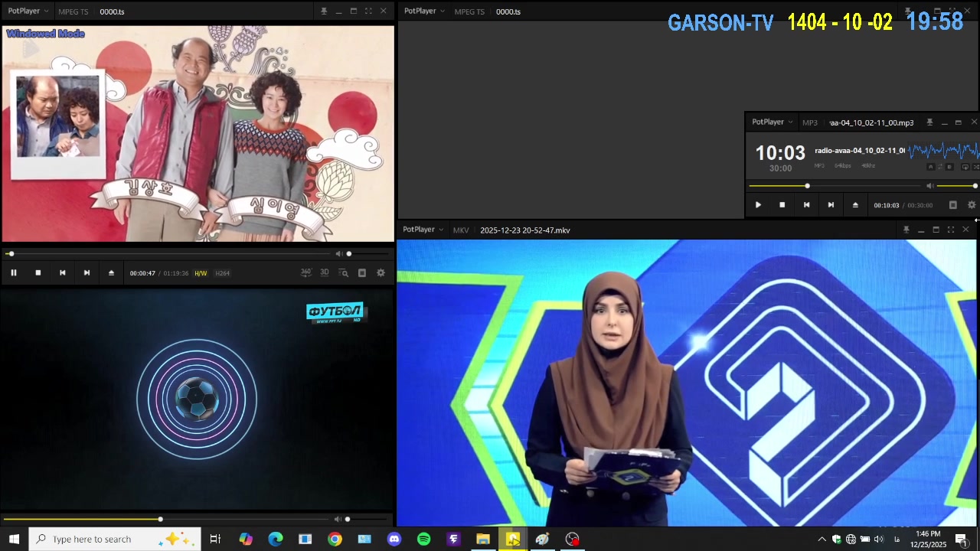Screen dimensions: 980x551
Task: Click eject/open file icon in top-left player
Action: coord(111,273)
